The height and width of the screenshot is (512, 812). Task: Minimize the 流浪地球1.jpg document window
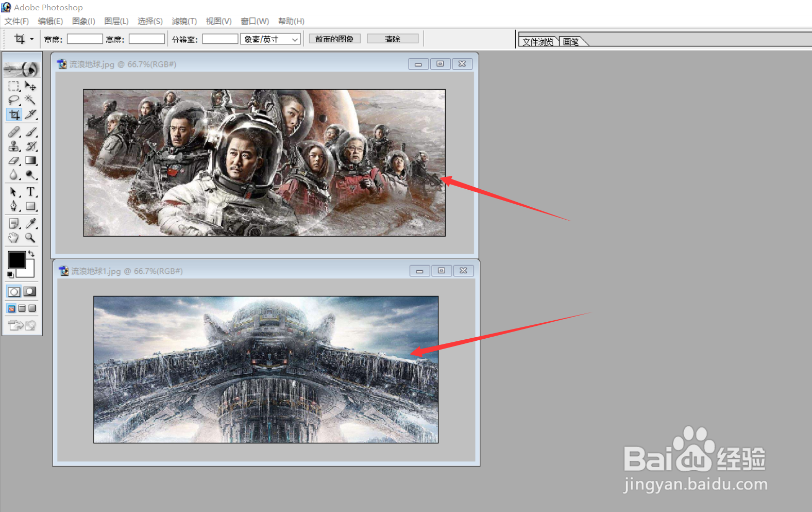pyautogui.click(x=419, y=271)
